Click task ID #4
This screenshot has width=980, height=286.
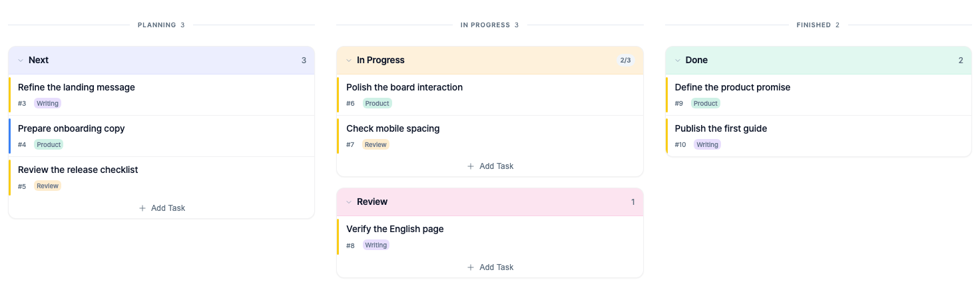pyautogui.click(x=22, y=145)
